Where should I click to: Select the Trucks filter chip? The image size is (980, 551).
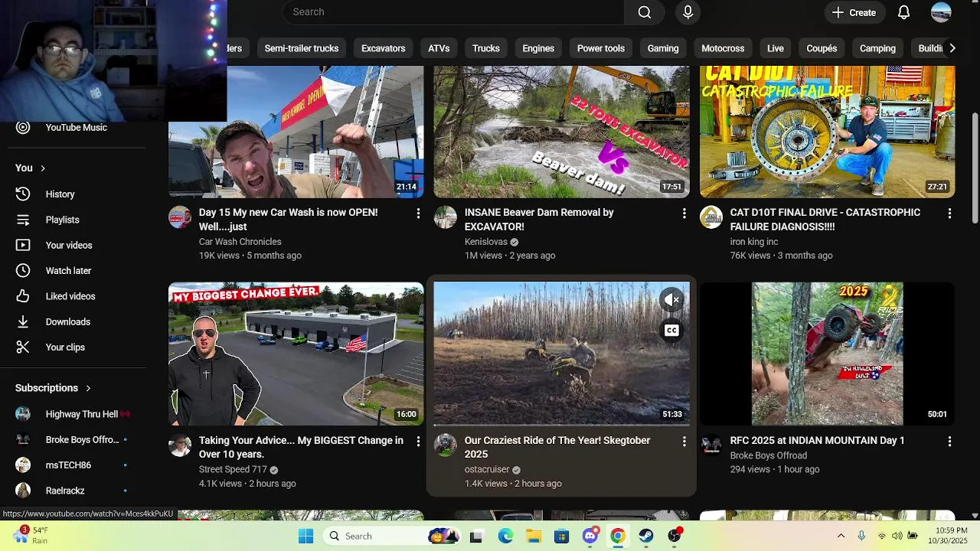coord(486,48)
